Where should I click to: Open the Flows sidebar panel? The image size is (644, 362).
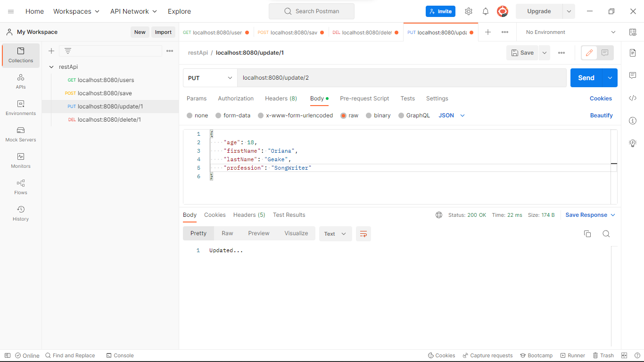click(x=21, y=187)
